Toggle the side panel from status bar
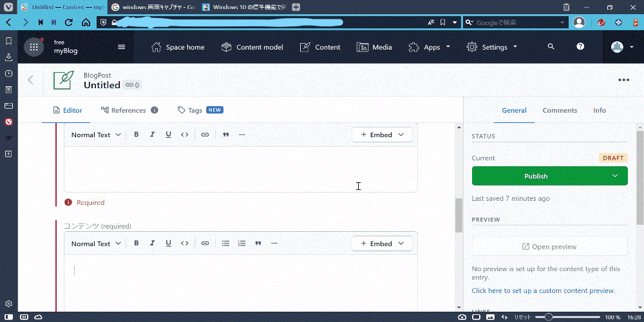The height and width of the screenshot is (322, 644). coord(8,317)
